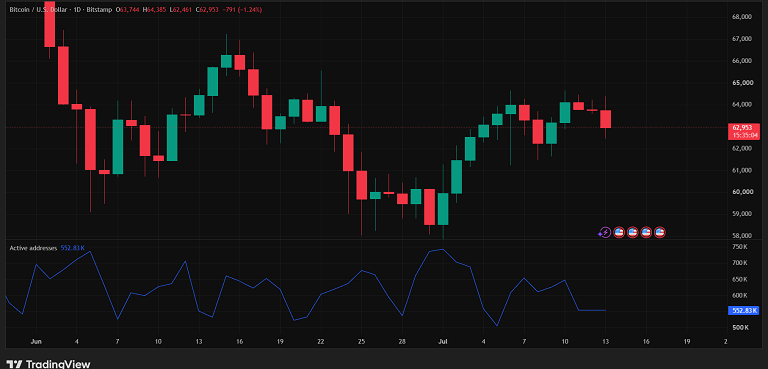Select the Active addresses indicator label
Screen dimensions: 768x369
tap(33, 248)
